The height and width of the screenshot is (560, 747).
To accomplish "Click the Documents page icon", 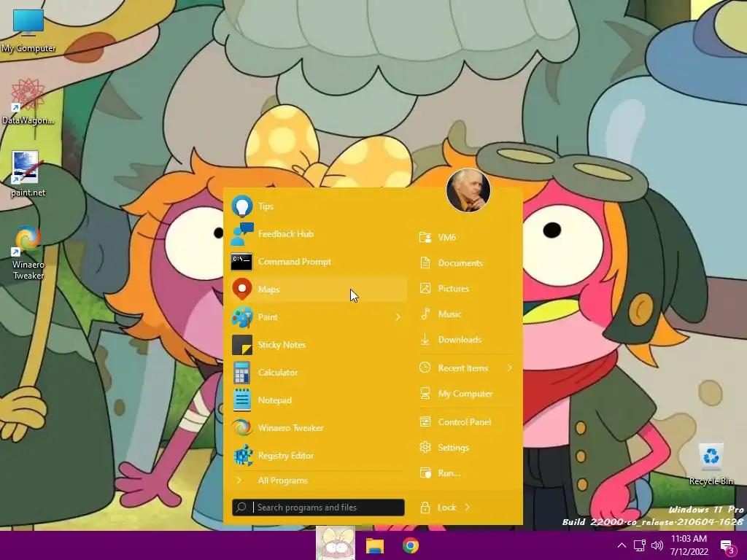I will tap(425, 262).
